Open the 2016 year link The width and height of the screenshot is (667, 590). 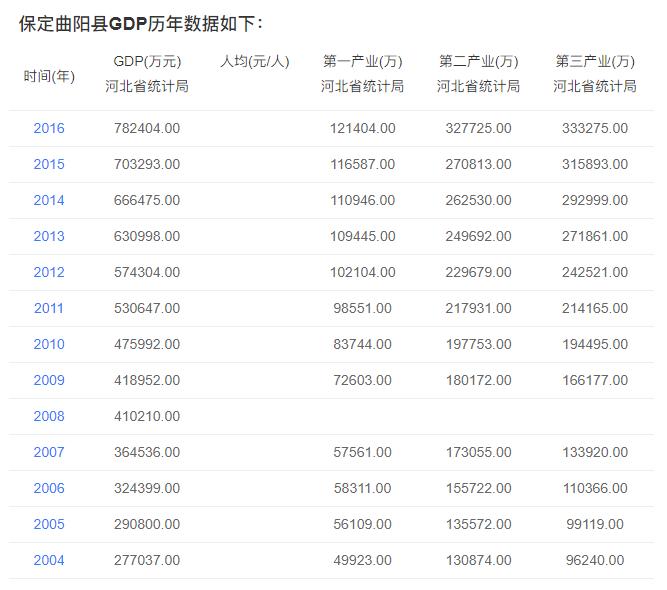[x=49, y=128]
